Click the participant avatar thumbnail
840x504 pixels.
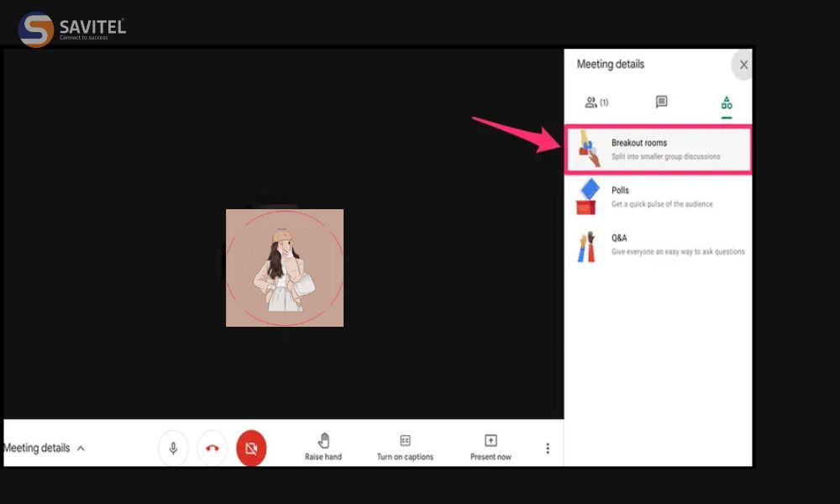tap(285, 268)
